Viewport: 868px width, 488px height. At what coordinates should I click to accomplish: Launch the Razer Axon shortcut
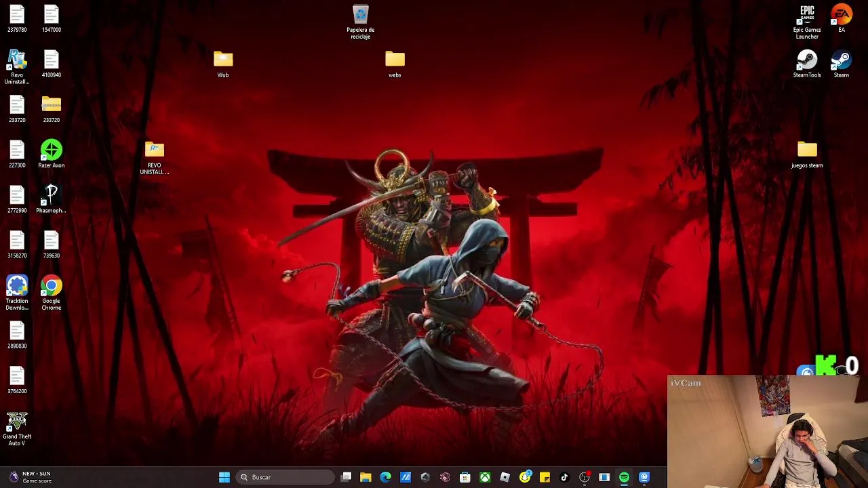52,154
